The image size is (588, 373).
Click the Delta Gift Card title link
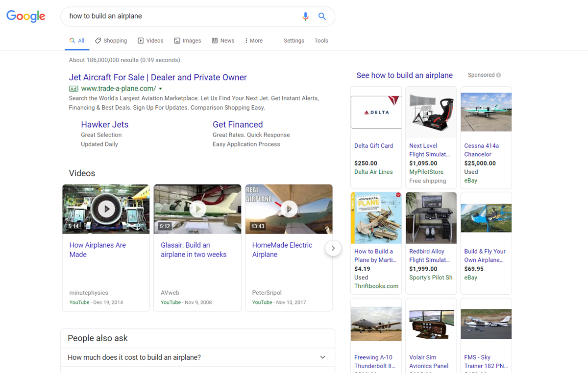[374, 146]
